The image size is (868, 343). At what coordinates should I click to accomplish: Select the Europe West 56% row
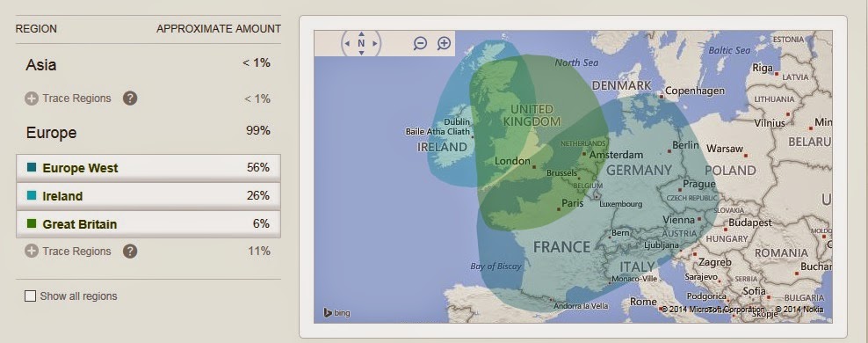tap(148, 168)
